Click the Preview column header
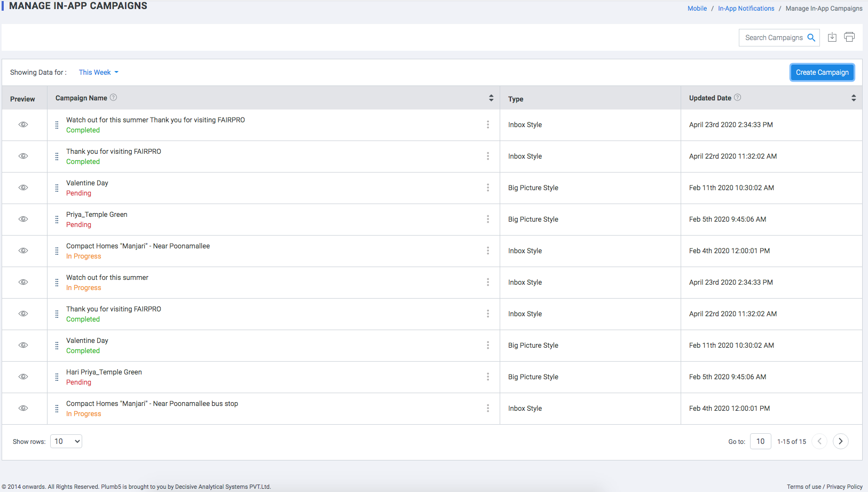Screen dimensions: 868x492 (x=22, y=99)
